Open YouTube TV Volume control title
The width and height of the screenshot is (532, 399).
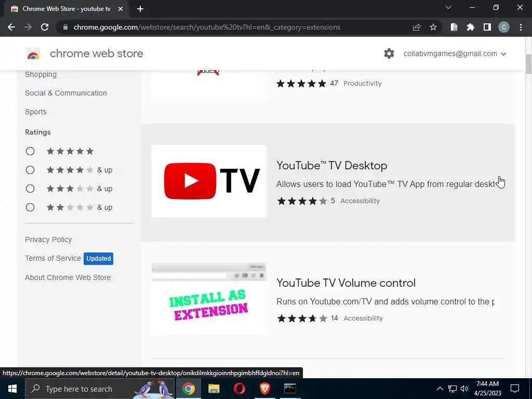[345, 283]
